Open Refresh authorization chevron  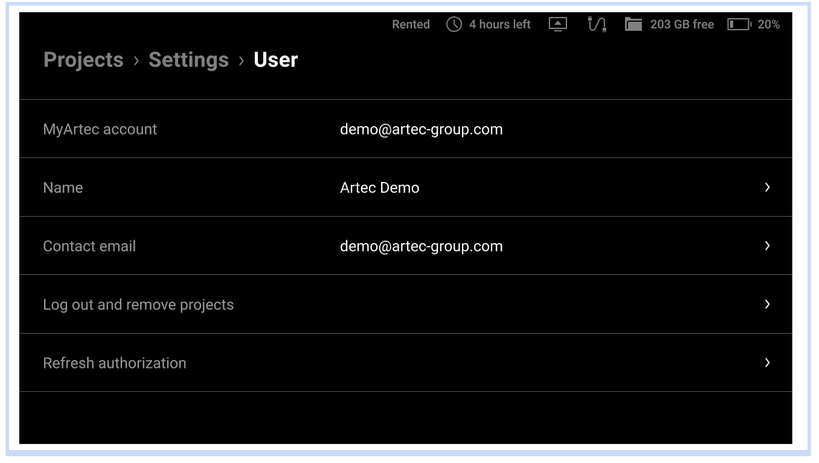[x=767, y=363]
